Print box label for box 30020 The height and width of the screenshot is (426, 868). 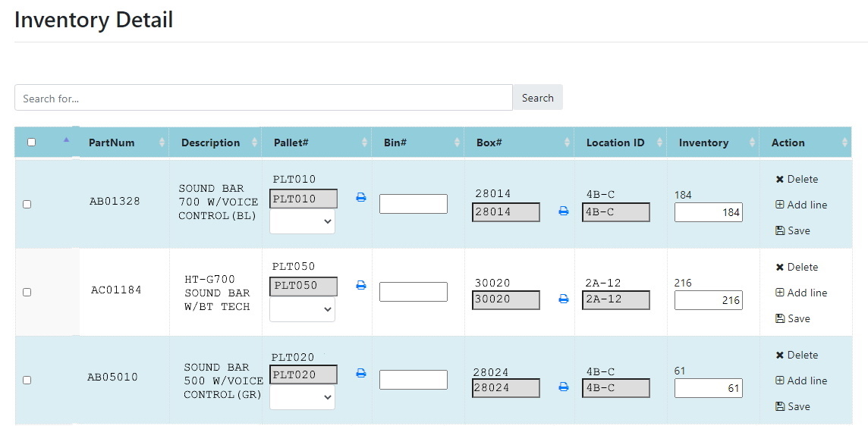pyautogui.click(x=564, y=299)
